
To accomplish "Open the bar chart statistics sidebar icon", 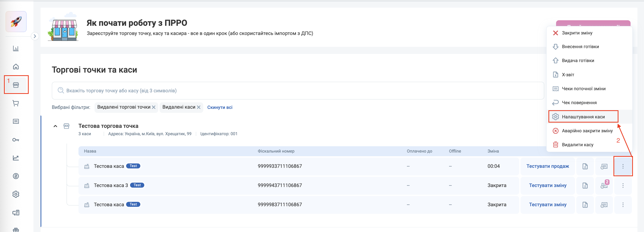I will point(16,49).
